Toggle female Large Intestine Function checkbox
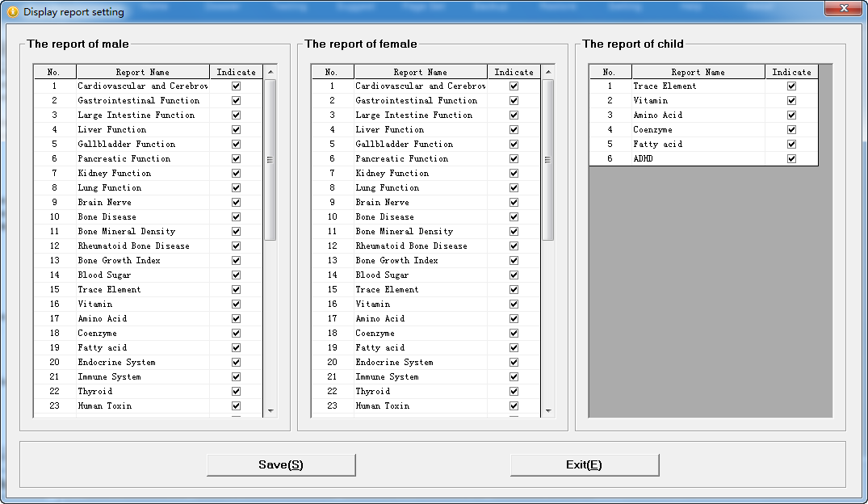The width and height of the screenshot is (868, 504). [x=514, y=115]
